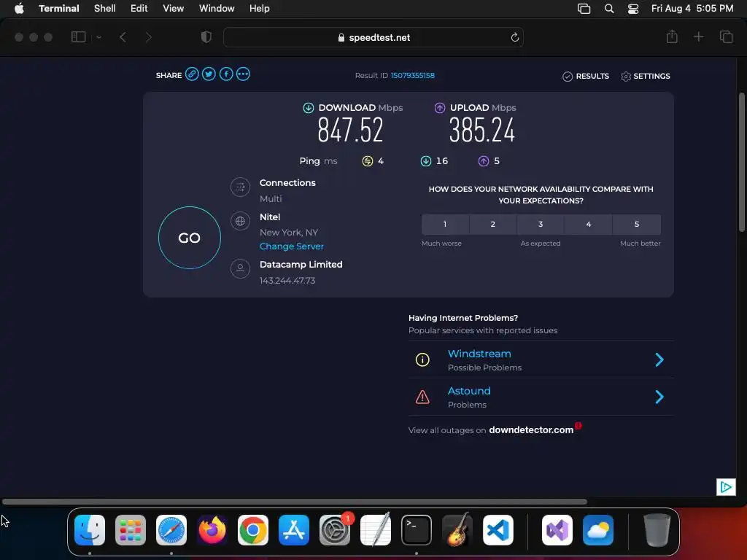Viewport: 747px width, 560px height.
Task: Open the privacy report shield icon
Action: (x=206, y=36)
